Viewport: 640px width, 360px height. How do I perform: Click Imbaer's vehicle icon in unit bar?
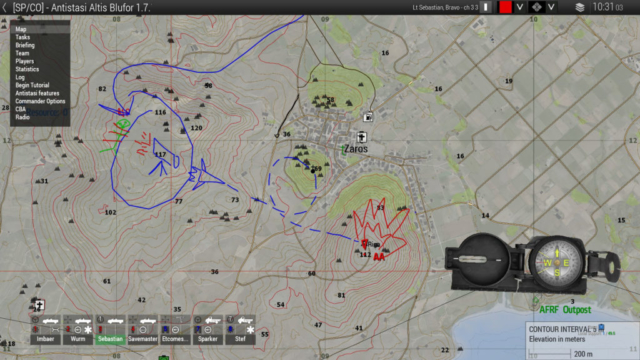pyautogui.click(x=50, y=320)
